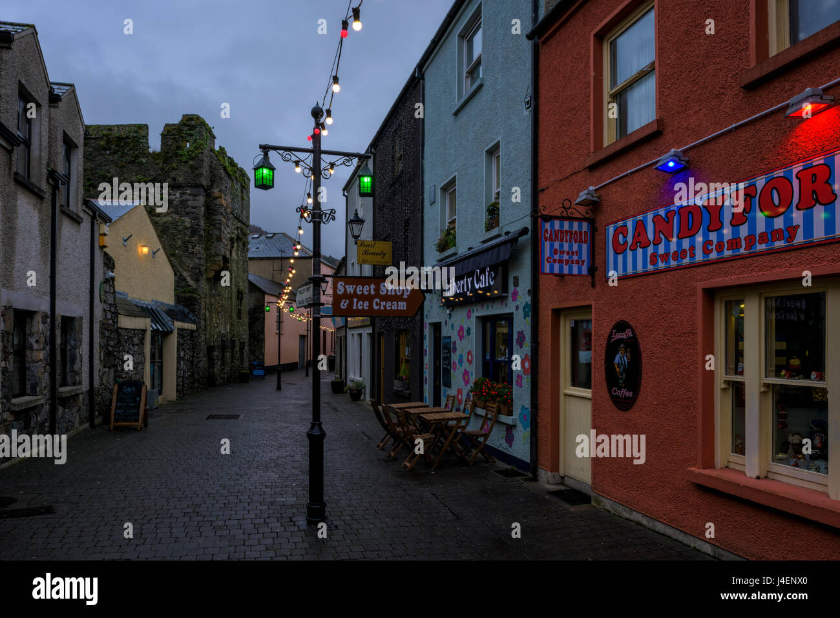The image size is (840, 618).
Task: Click the "Liberty Cafe" shopfront sign
Action: tap(475, 283)
